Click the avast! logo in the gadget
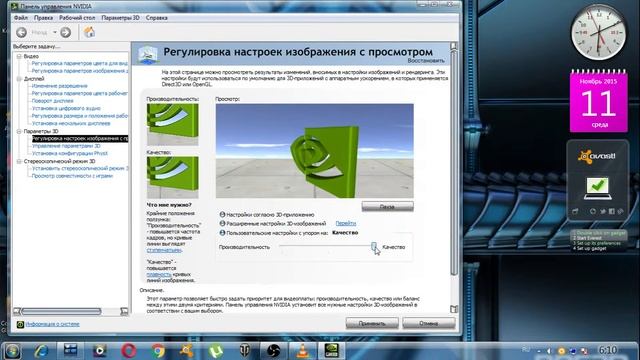This screenshot has height=360, width=640. pos(597,157)
